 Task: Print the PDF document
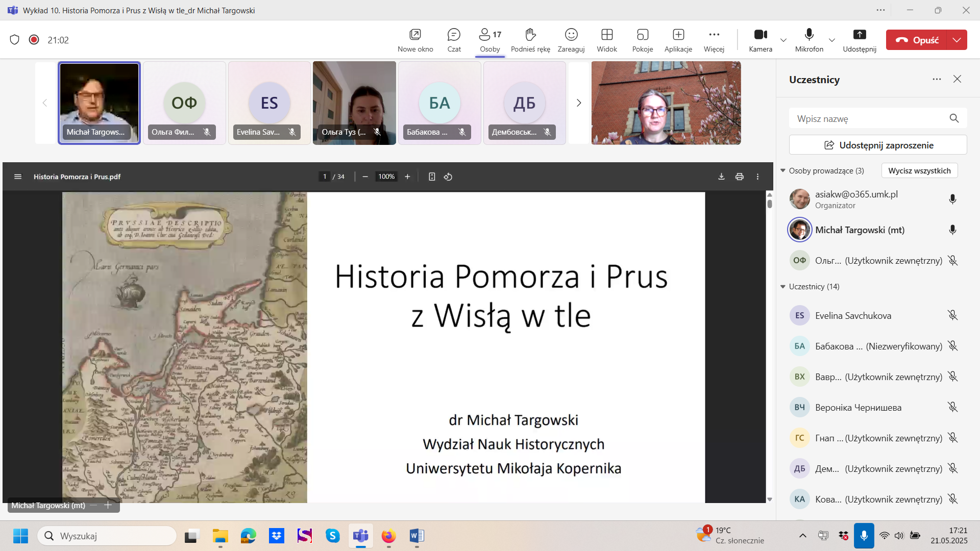click(739, 177)
